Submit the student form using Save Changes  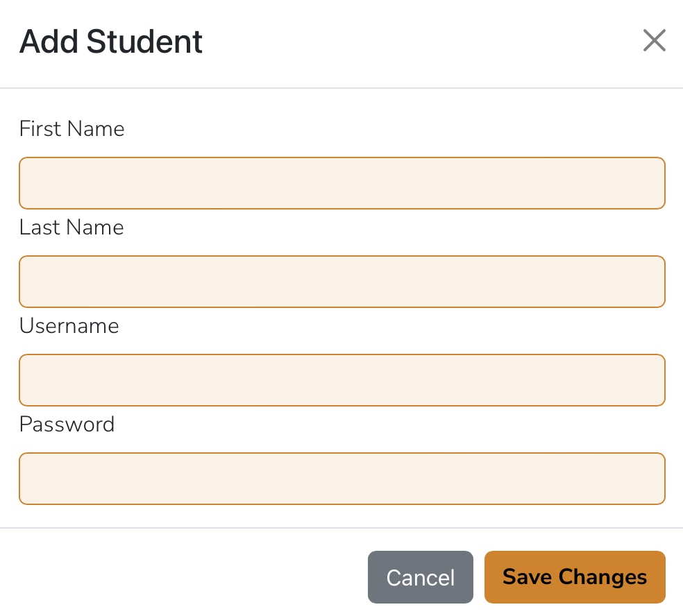coord(575,577)
